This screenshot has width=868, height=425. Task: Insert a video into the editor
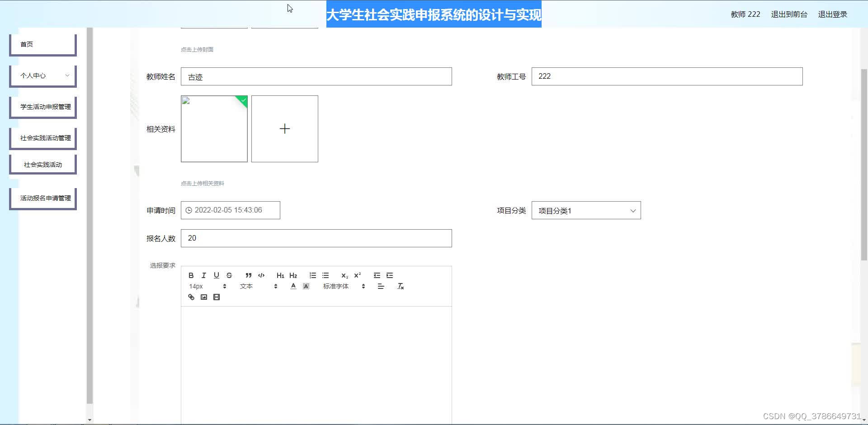point(217,297)
